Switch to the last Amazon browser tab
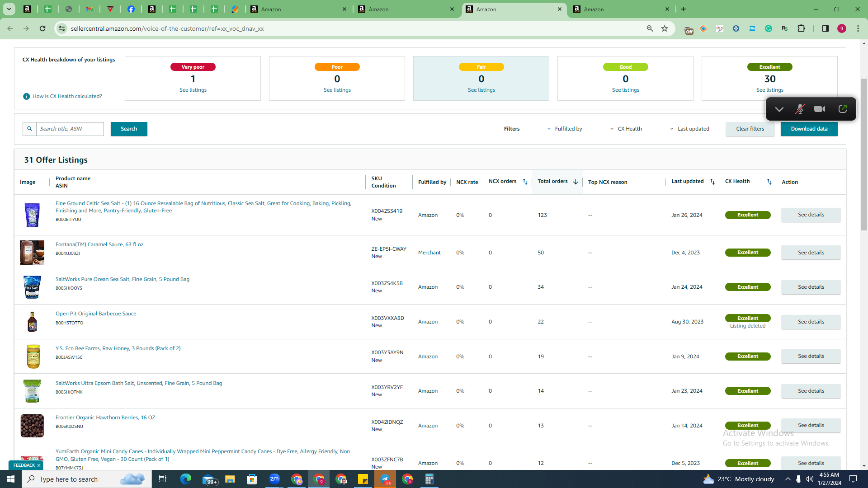 621,9
